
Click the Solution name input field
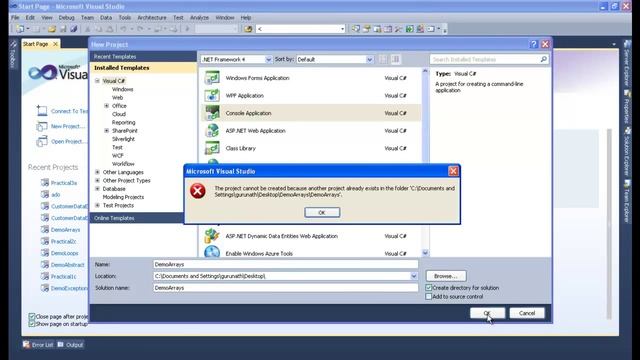286,288
